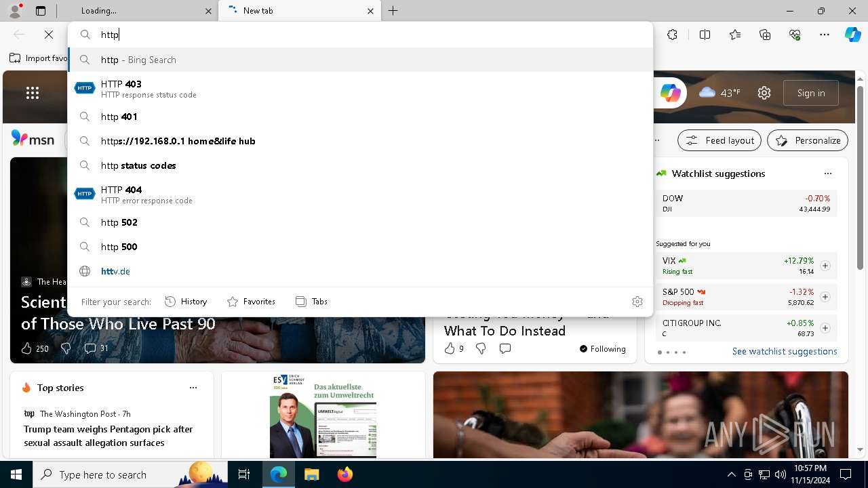This screenshot has width=868, height=488.
Task: Add Citigroup Inc. to the watchlist
Action: tap(825, 328)
